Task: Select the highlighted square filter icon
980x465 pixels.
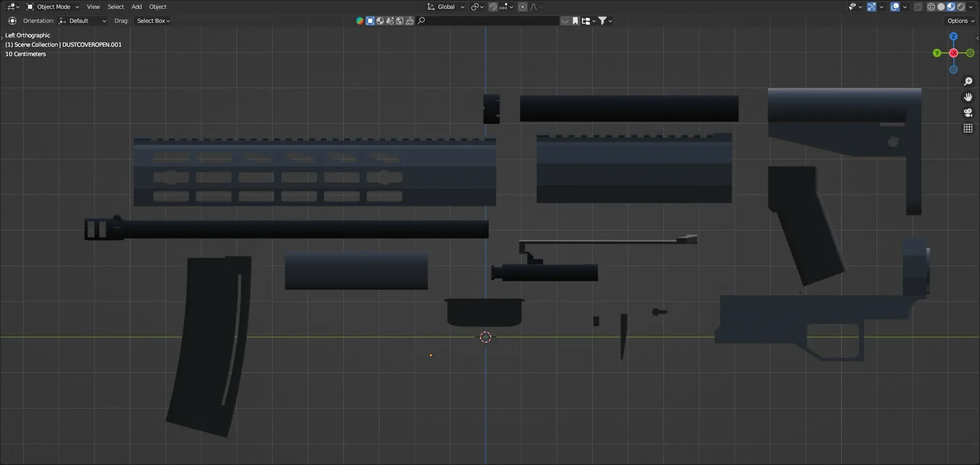Action: pyautogui.click(x=370, y=21)
